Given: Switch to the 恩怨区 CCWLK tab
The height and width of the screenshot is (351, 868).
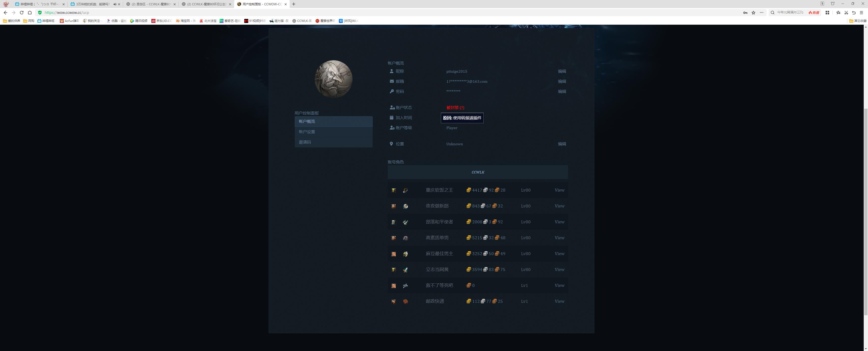Looking at the screenshot, I should pyautogui.click(x=150, y=4).
